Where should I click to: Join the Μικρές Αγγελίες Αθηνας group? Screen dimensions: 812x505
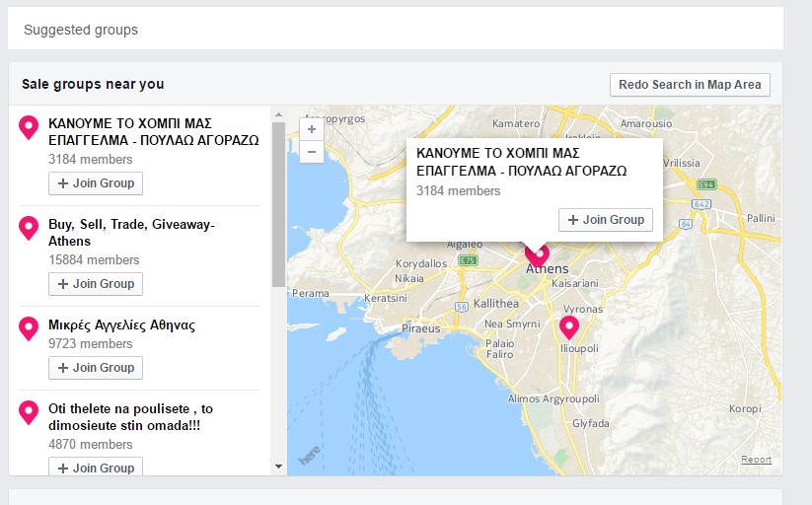96,368
